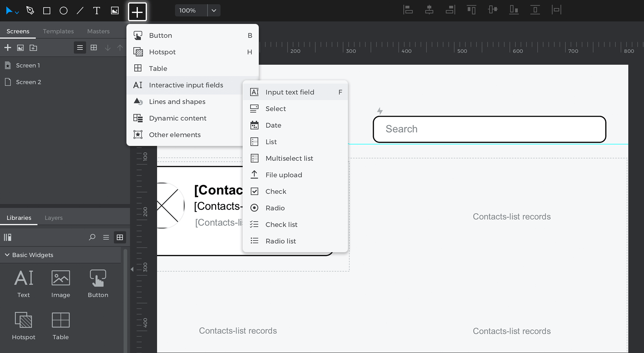Screen dimensions: 644x353
Task: Collapse the Basic Widgets section
Action: (7, 255)
